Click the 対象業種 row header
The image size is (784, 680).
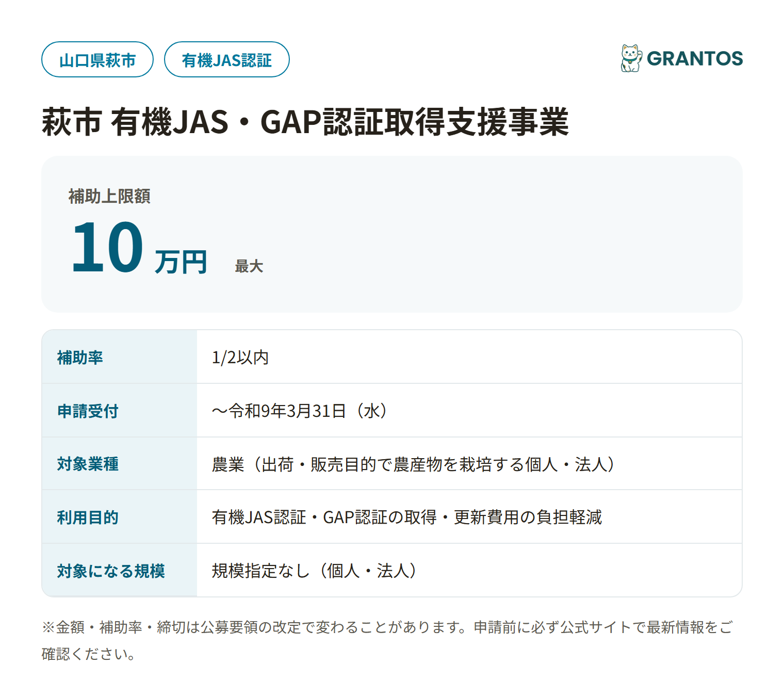(x=120, y=464)
